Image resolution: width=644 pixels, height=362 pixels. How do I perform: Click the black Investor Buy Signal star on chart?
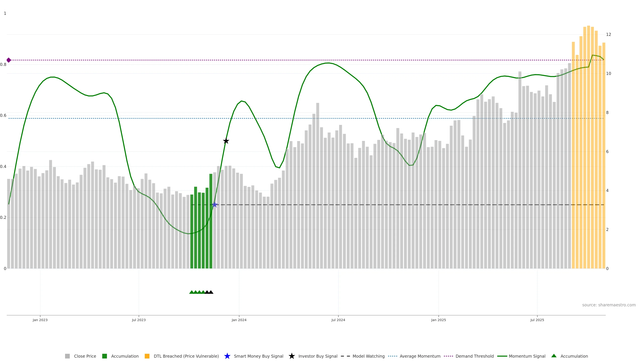(x=226, y=141)
